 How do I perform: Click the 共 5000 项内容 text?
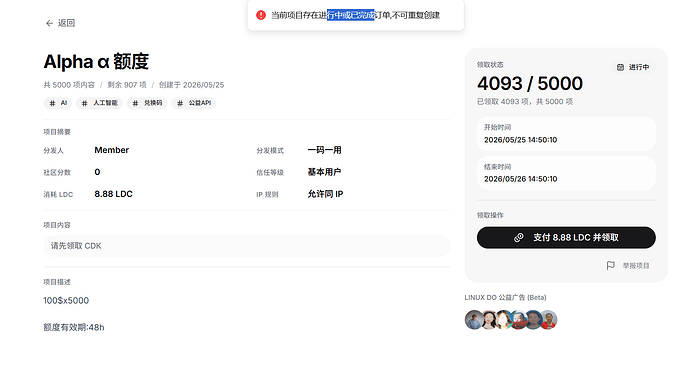(x=69, y=85)
